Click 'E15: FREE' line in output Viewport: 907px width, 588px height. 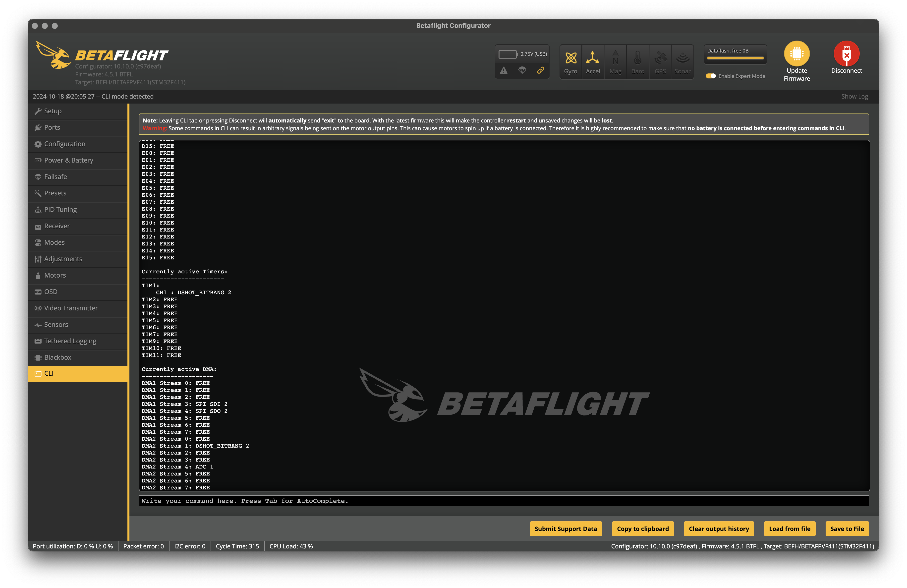158,258
